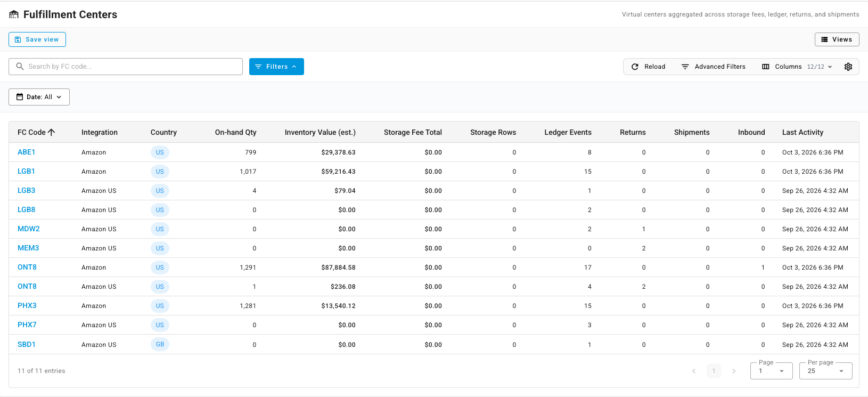Image resolution: width=868 pixels, height=397 pixels.
Task: Click the $87,884.58 inventory value cell
Action: point(338,268)
